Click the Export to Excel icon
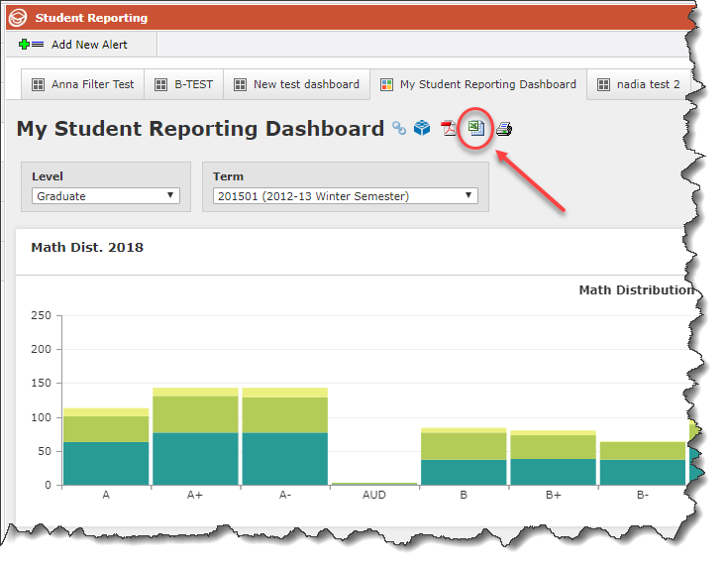Viewport: 728px width, 568px height. click(476, 129)
